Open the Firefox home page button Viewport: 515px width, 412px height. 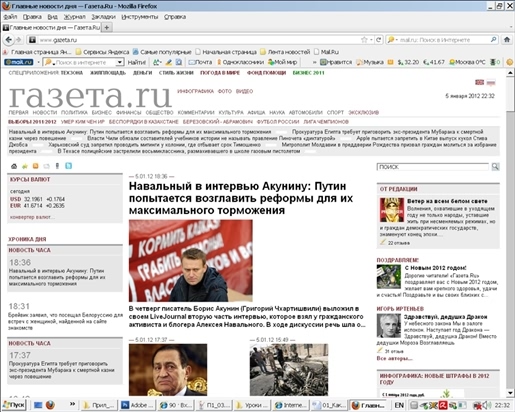pyautogui.click(x=507, y=40)
